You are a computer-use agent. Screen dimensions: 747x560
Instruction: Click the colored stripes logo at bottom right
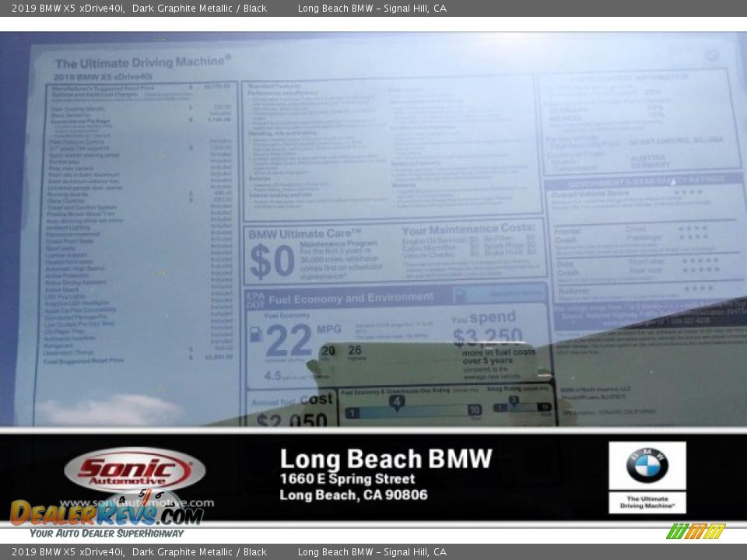(695, 531)
